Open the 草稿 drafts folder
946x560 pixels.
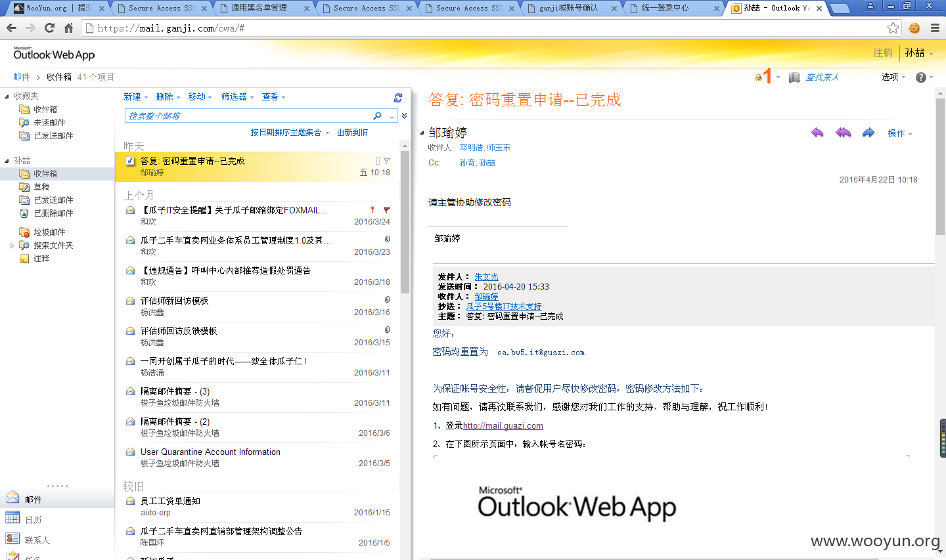41,186
